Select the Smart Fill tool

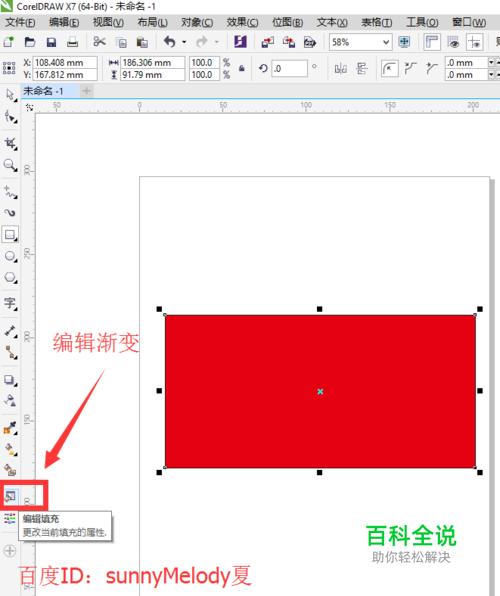(10, 471)
